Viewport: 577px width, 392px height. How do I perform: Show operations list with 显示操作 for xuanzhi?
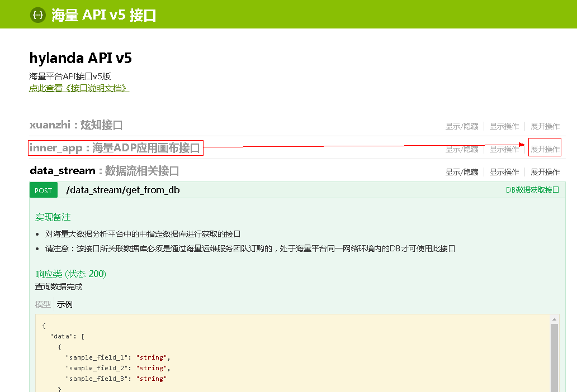(x=504, y=126)
